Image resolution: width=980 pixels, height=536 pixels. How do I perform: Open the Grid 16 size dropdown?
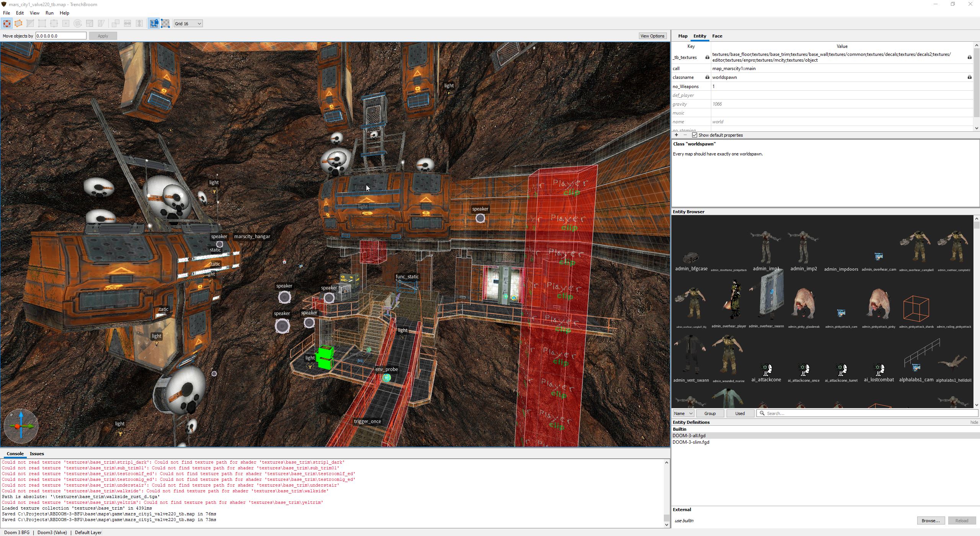click(x=188, y=24)
